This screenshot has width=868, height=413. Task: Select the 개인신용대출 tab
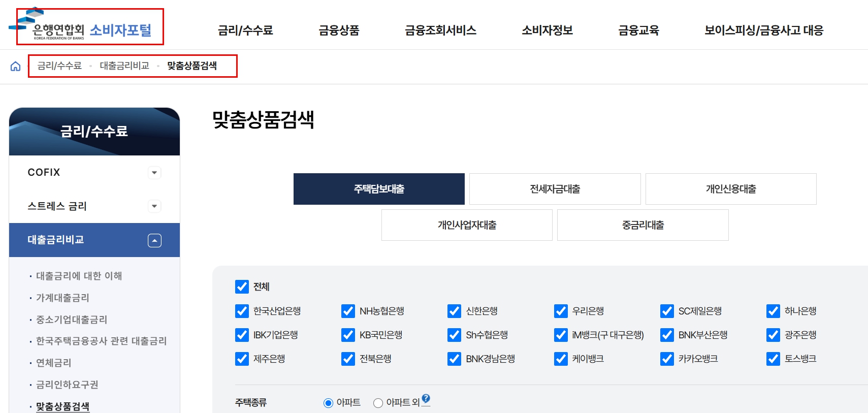pyautogui.click(x=731, y=189)
